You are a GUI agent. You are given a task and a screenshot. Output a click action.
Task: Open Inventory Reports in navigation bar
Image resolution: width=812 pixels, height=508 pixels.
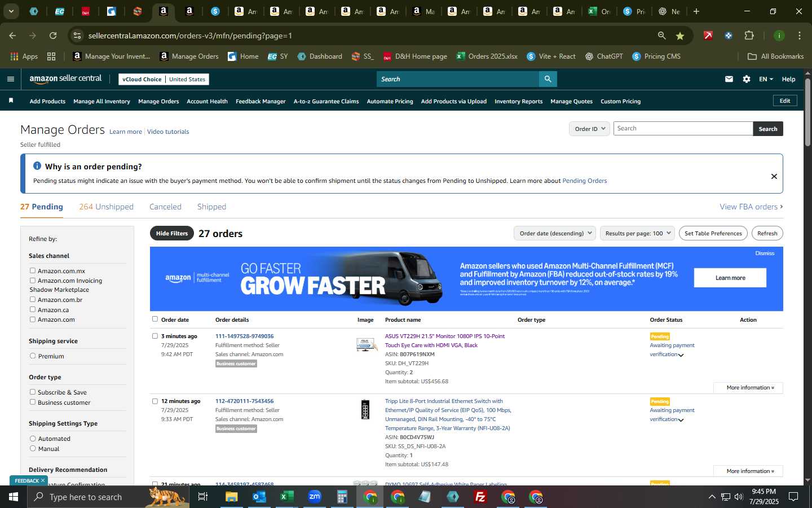point(518,102)
